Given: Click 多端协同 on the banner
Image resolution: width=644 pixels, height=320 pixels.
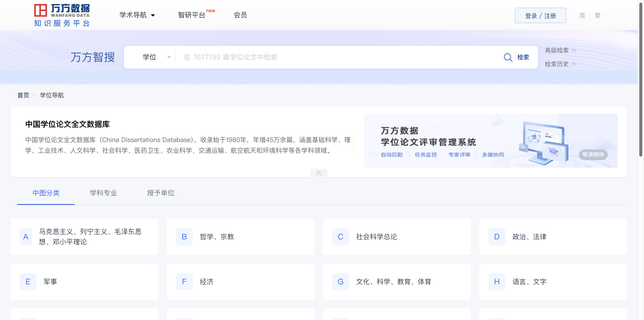Looking at the screenshot, I should 493,155.
